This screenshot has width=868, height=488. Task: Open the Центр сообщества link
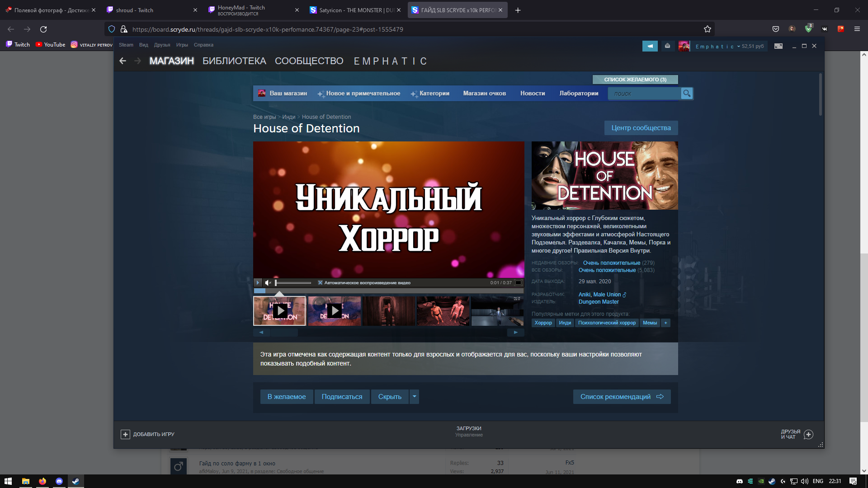click(x=641, y=128)
